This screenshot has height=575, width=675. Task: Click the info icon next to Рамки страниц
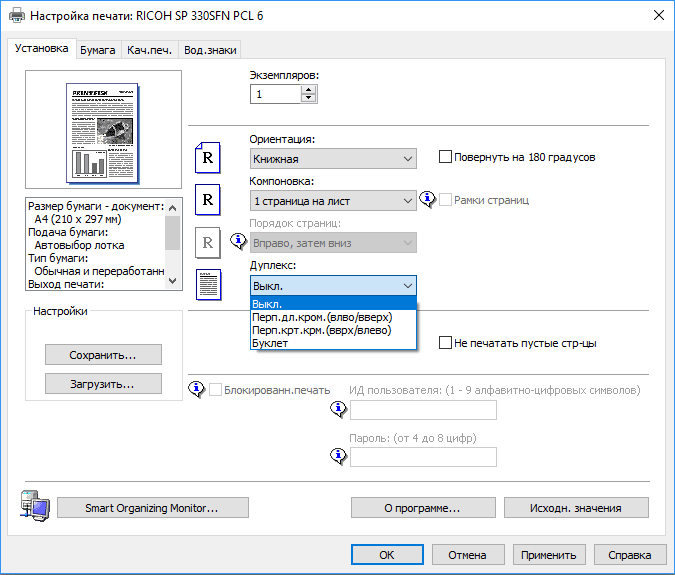[428, 200]
